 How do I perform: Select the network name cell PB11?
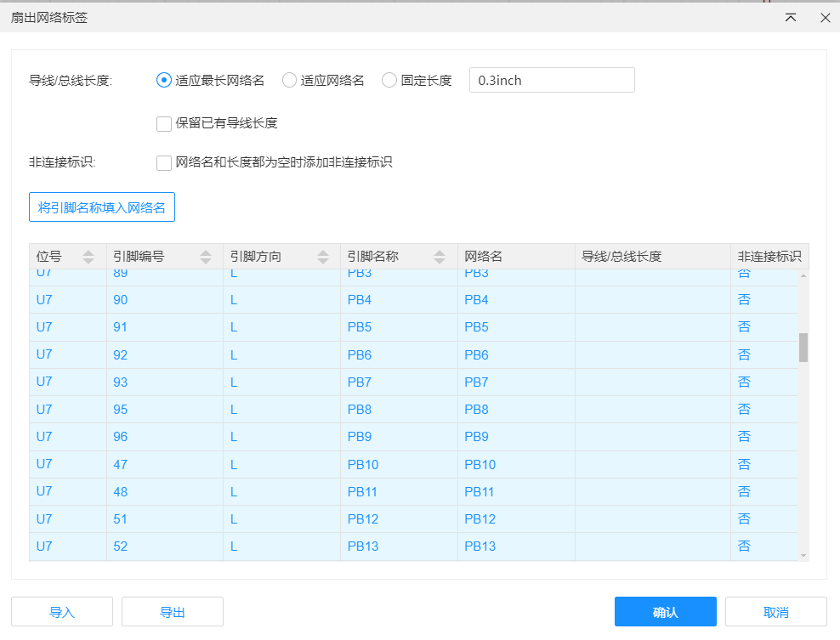[516, 491]
